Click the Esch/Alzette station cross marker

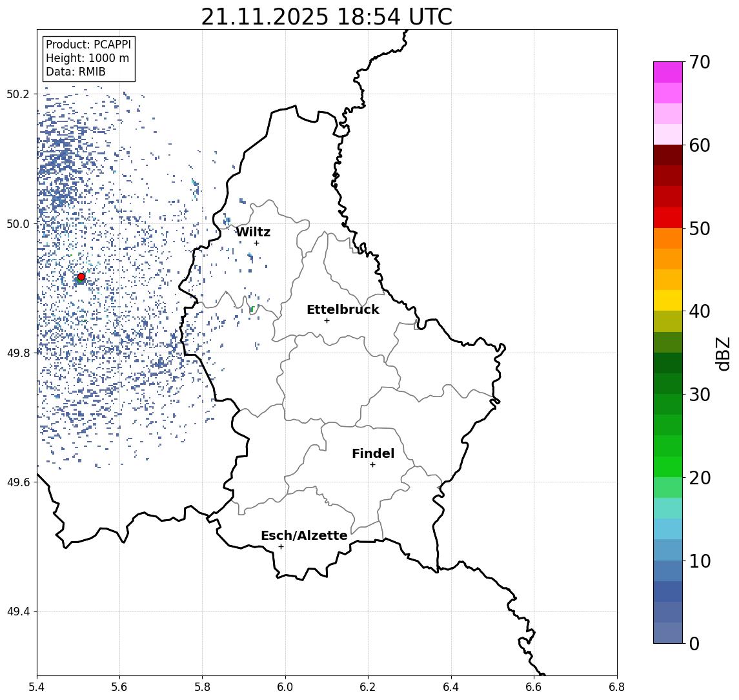click(281, 547)
